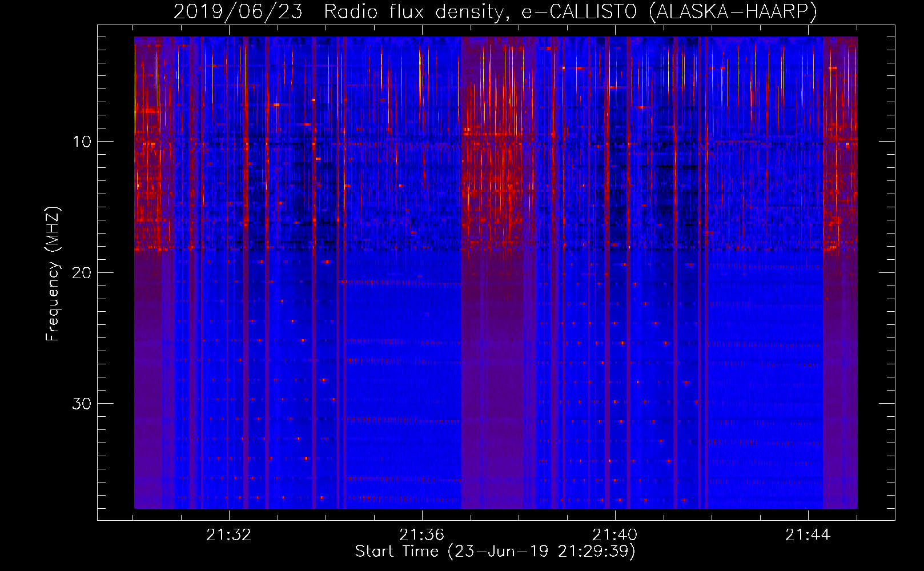The width and height of the screenshot is (924, 571).
Task: Click the 10 MHz frequency tick label
Action: coord(82,141)
